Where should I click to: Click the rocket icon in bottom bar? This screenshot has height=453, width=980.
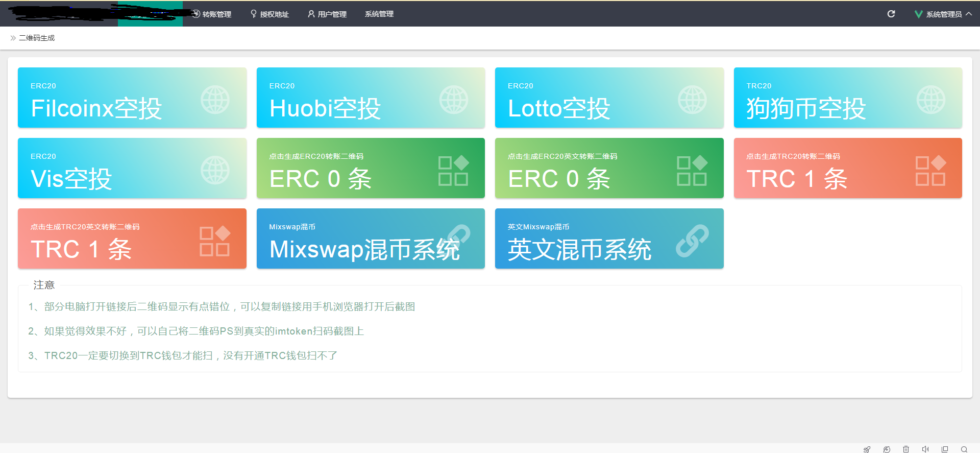(x=867, y=449)
